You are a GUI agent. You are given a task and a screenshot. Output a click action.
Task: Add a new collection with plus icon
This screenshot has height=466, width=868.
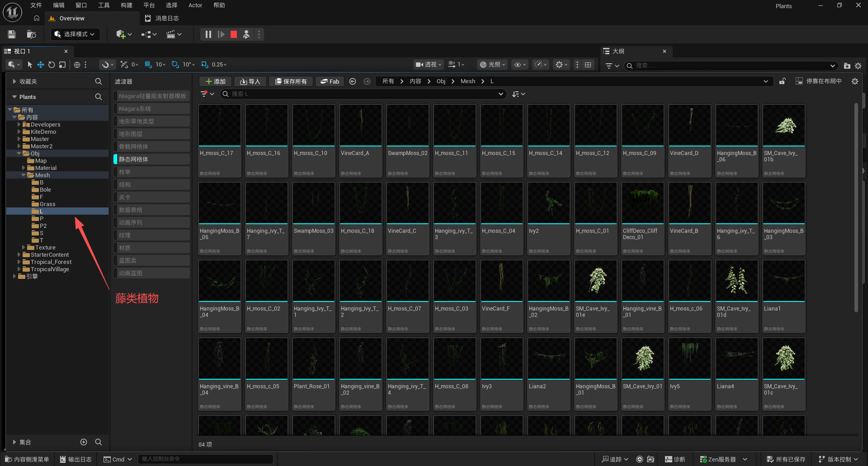click(84, 442)
